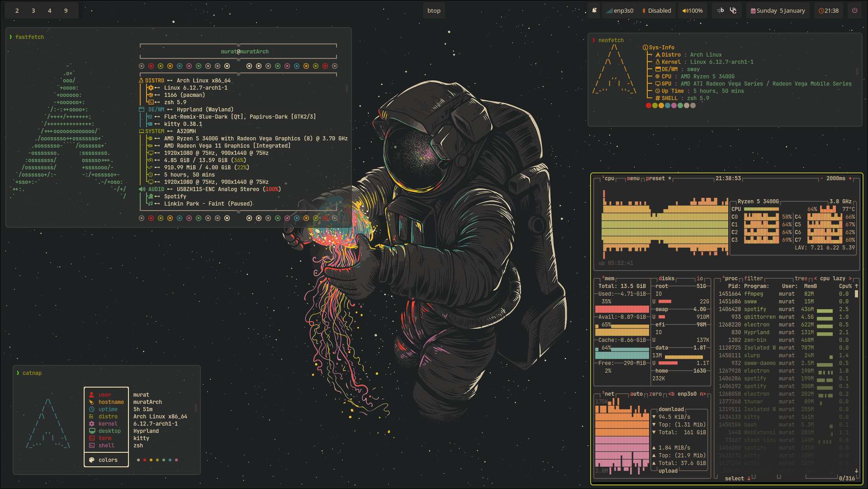Select the qbittorren process row
This screenshot has width=868, height=489.
point(785,317)
